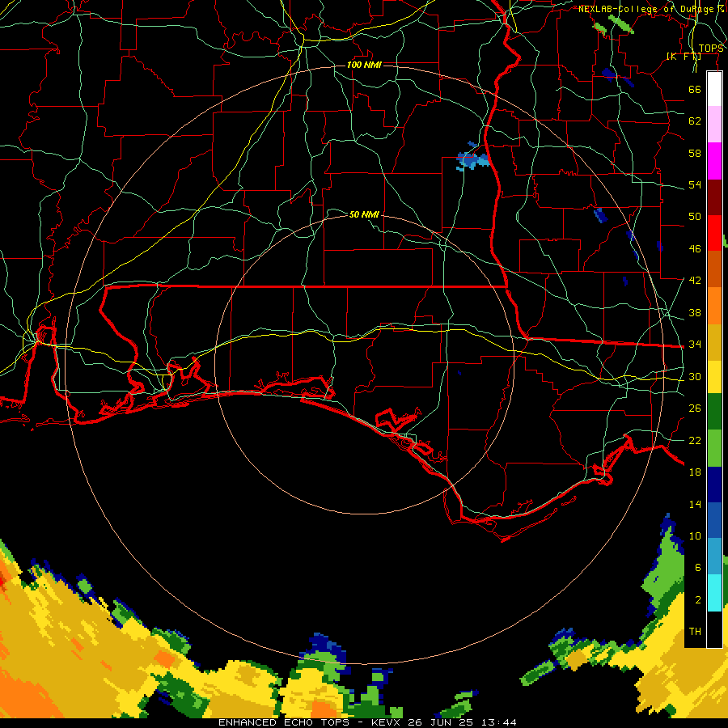Click the dark red swatch between 54 and 50
Image resolution: width=728 pixels, height=728 pixels.
(x=714, y=197)
